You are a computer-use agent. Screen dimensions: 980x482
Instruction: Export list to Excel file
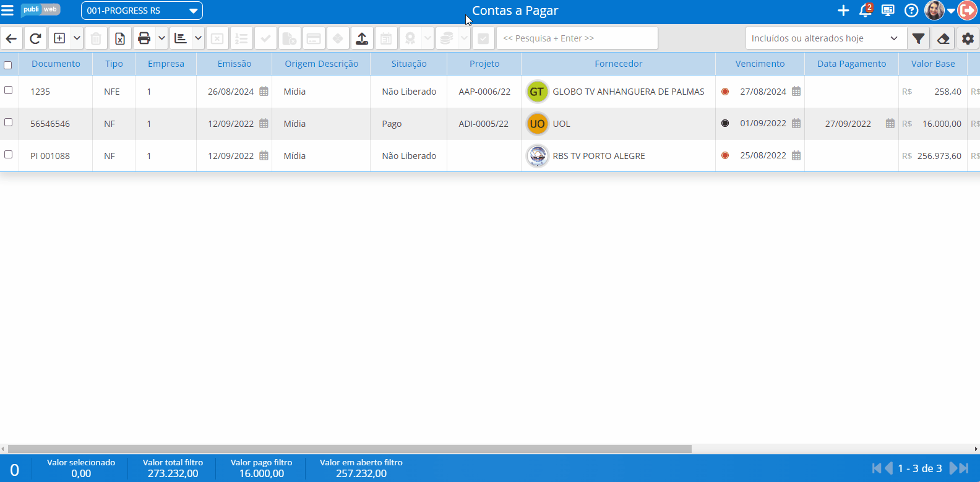(x=120, y=38)
